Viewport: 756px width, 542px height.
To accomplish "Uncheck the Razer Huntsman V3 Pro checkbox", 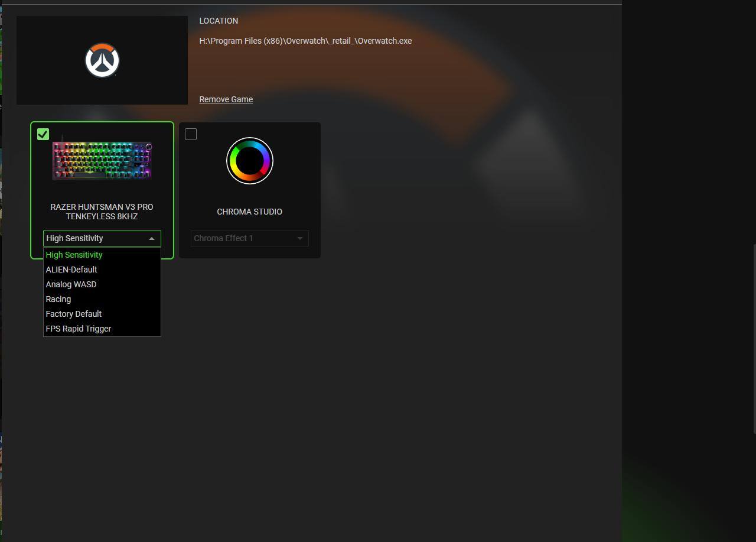I will [43, 134].
